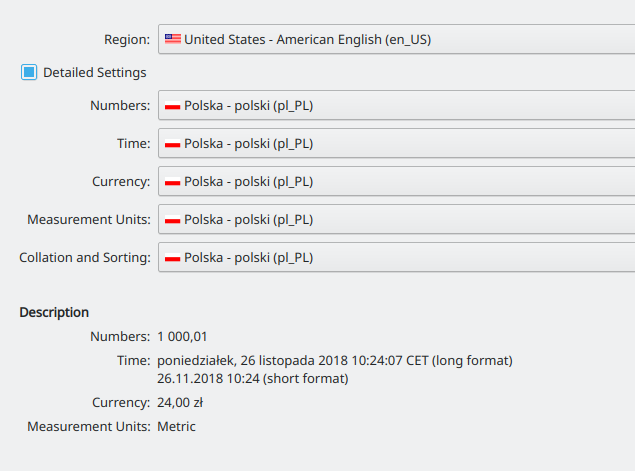Image resolution: width=635 pixels, height=471 pixels.
Task: Open the Numbers locale dropdown
Action: (x=396, y=105)
